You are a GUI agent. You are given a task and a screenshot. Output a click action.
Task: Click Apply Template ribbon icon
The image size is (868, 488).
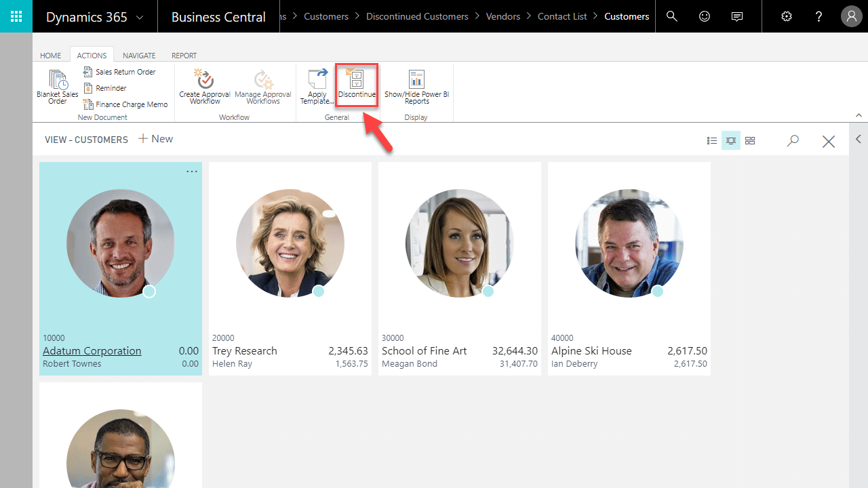317,79
